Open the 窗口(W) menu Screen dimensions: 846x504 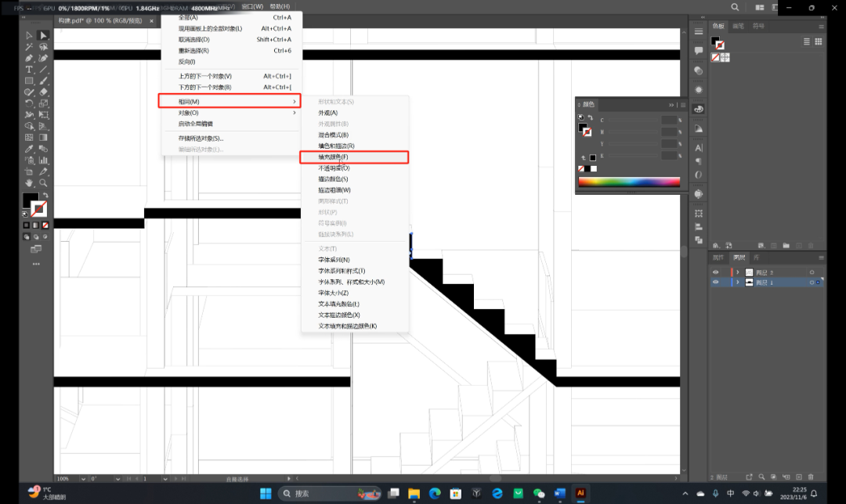[x=252, y=6]
